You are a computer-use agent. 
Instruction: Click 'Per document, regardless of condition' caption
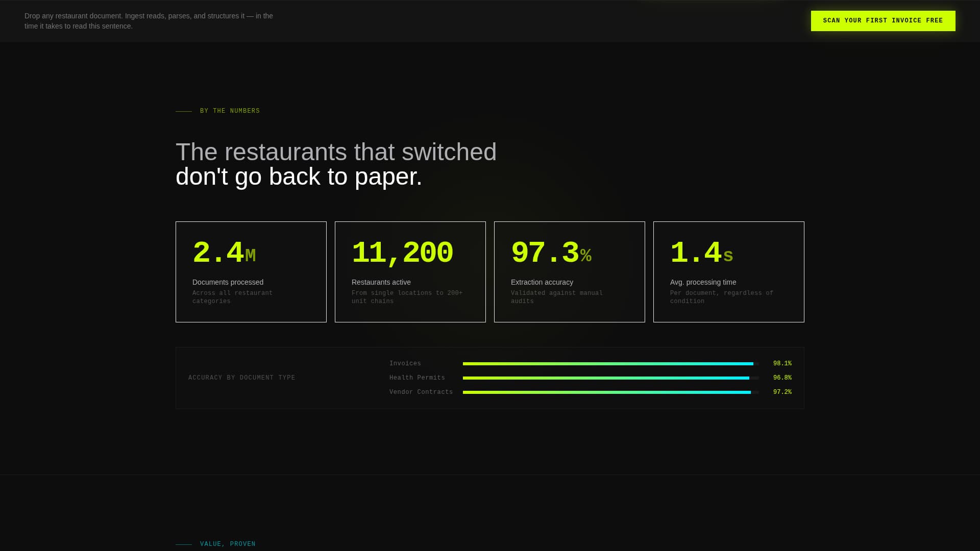tap(722, 297)
